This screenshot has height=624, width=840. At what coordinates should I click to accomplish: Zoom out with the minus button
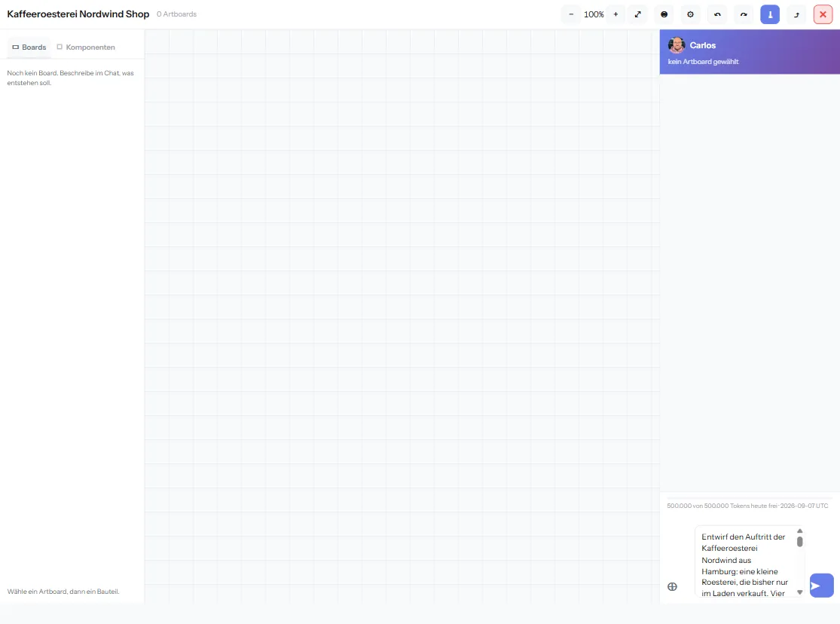pos(571,14)
